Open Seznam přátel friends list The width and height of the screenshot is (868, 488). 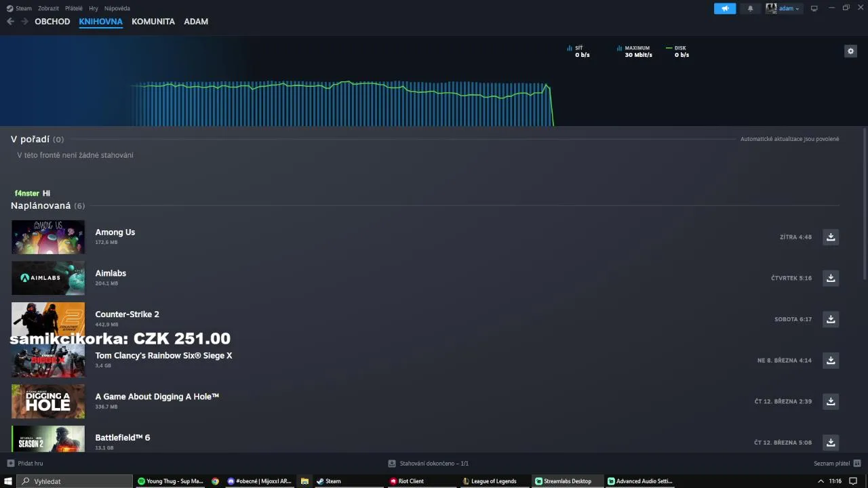coord(837,464)
